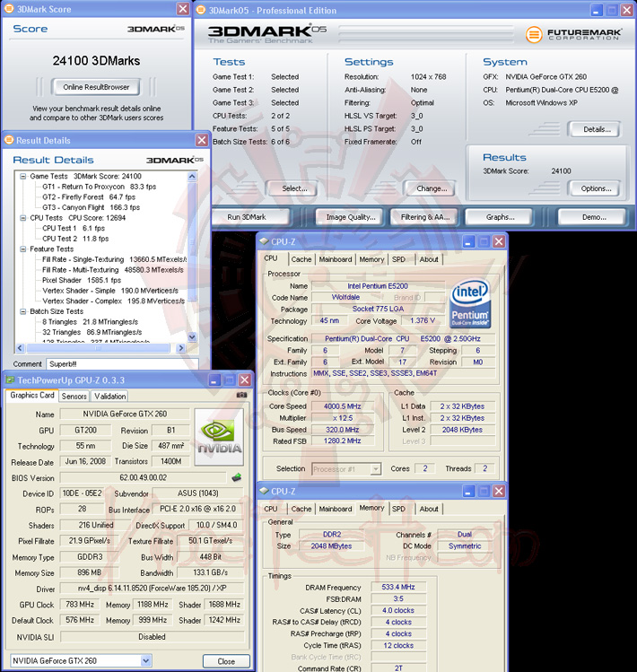Close the TechPowerUp GPU-Z window
This screenshot has width=637, height=672.
click(x=244, y=380)
